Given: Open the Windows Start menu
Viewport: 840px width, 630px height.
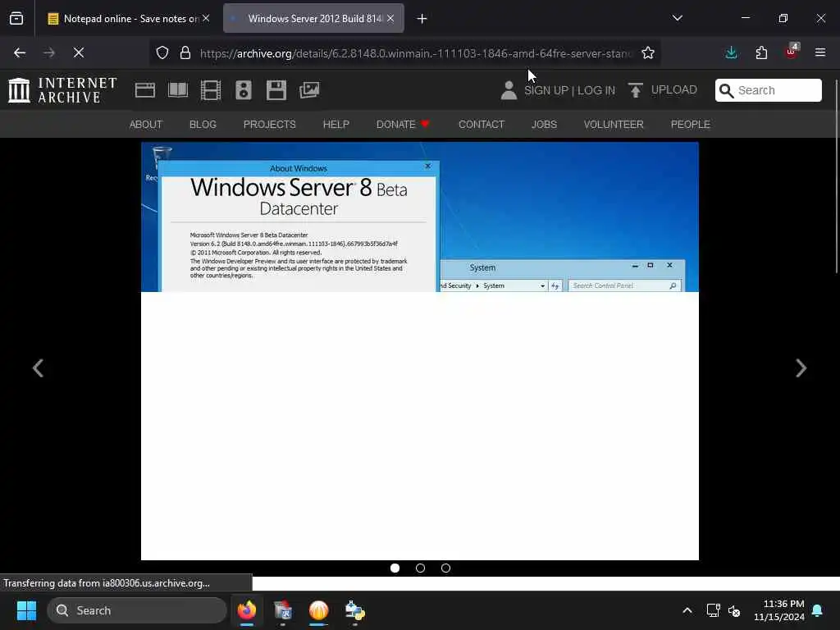Looking at the screenshot, I should coord(26,610).
